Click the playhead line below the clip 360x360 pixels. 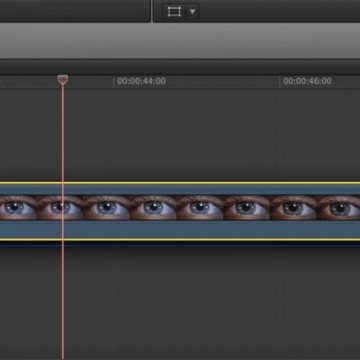(63, 300)
